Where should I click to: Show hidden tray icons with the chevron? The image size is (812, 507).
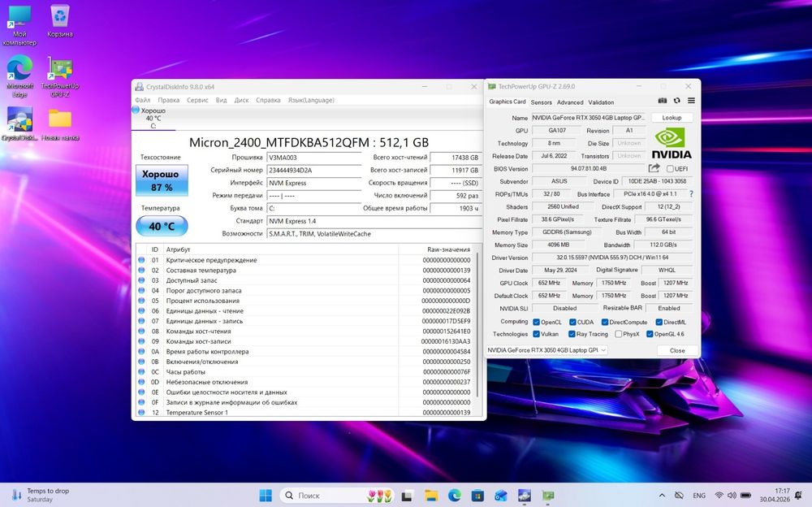(662, 496)
